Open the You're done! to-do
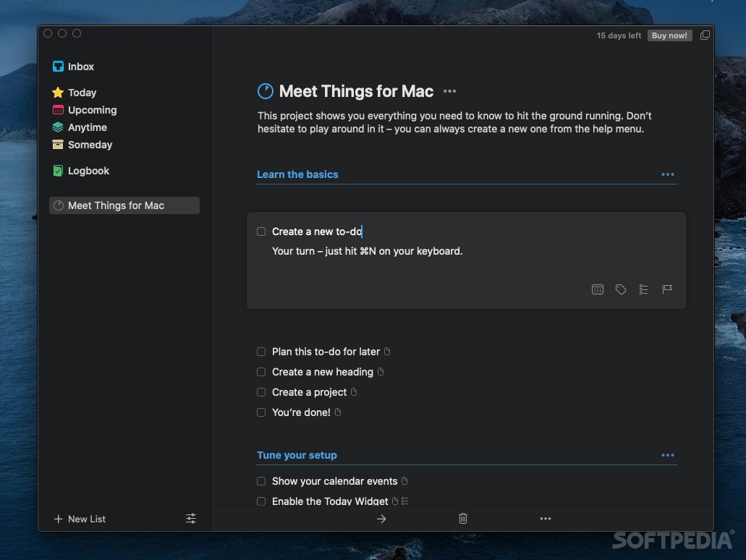 (301, 412)
